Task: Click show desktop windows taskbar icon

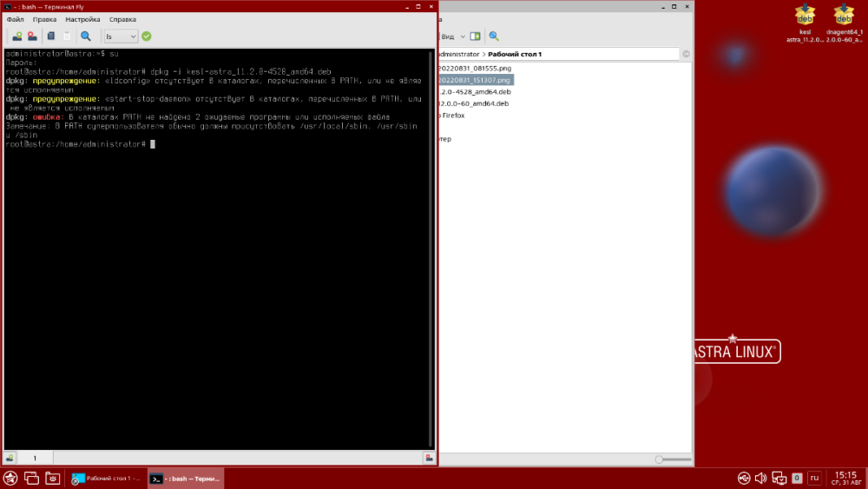Action: (x=31, y=478)
